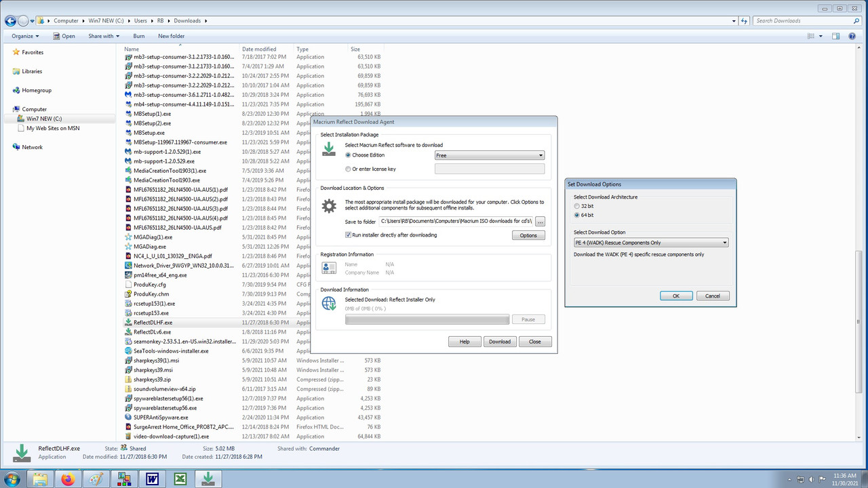Select the SeaTools-windows-installer.exe file icon
This screenshot has height=488, width=868.
point(128,351)
